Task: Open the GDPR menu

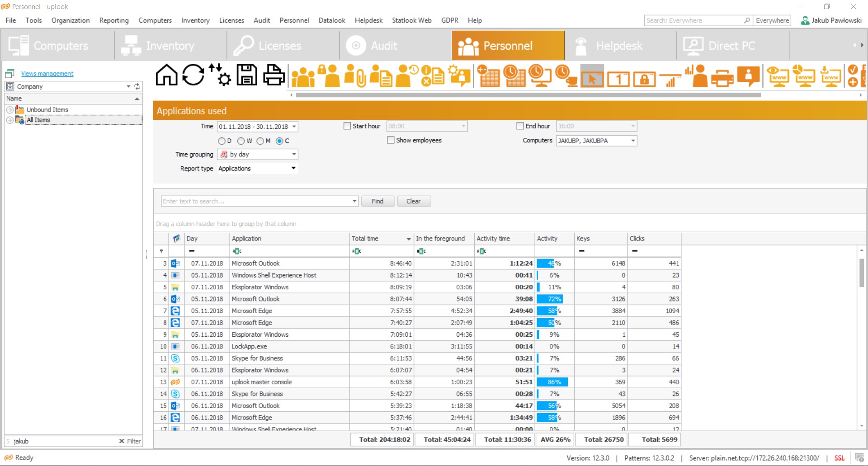Action: click(449, 20)
